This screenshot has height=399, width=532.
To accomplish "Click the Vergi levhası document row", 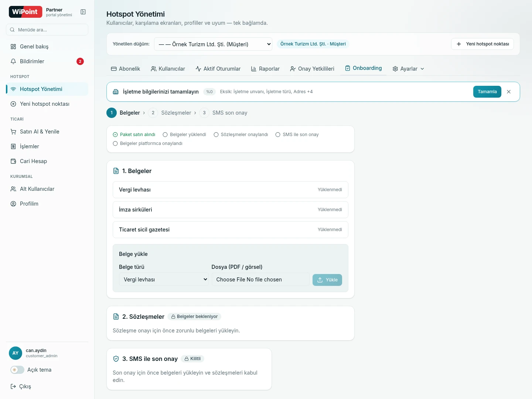I will click(231, 190).
